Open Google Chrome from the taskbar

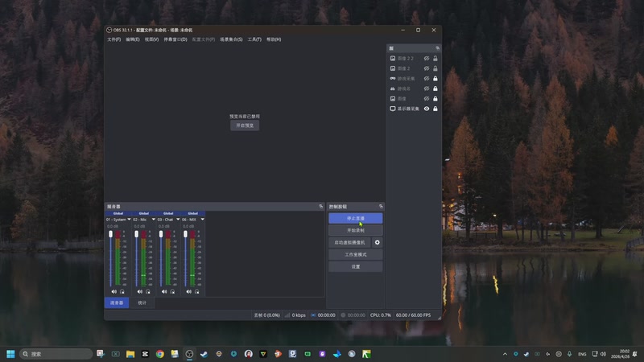click(x=159, y=354)
